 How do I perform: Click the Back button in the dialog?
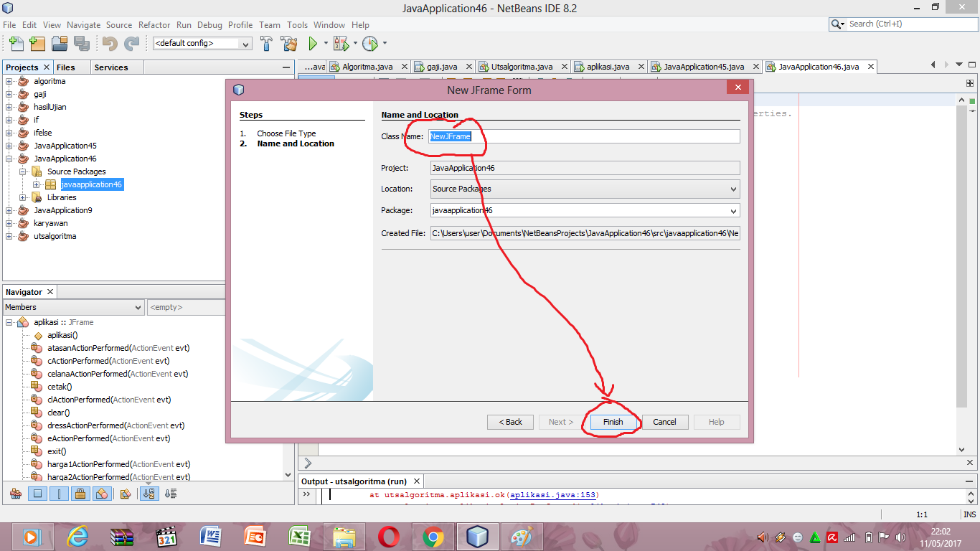click(510, 422)
